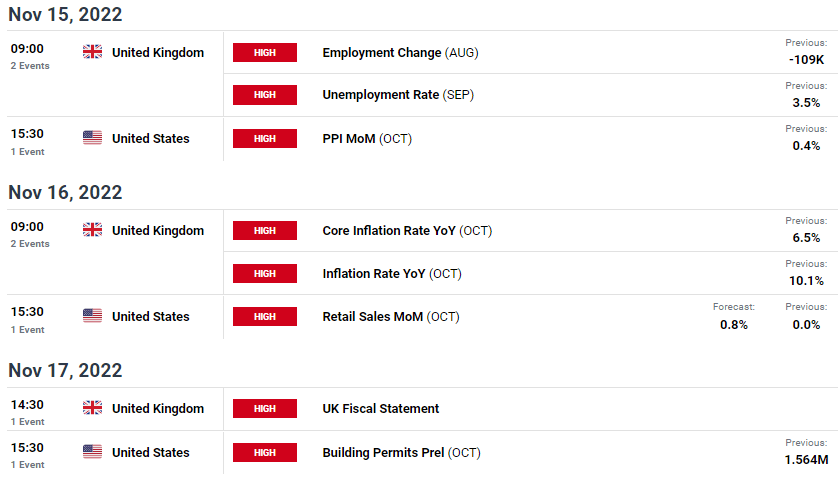Click the HIGH badge for Unemployment Rate

coord(265,95)
